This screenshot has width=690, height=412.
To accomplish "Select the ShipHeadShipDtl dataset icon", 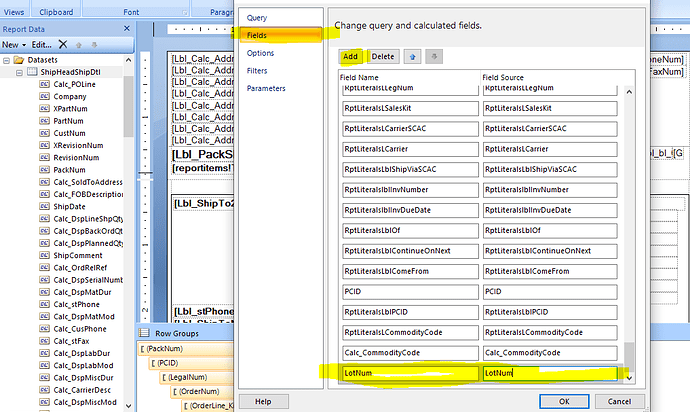I will (x=32, y=72).
